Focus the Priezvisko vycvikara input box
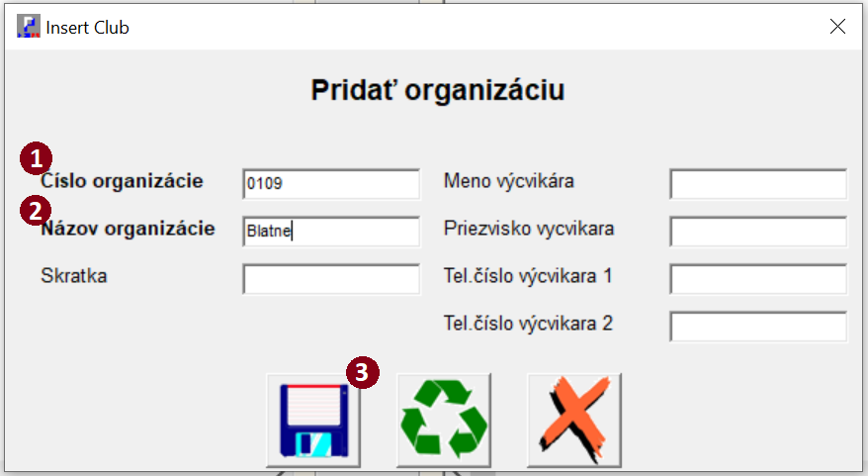Viewport: 868px width, 476px height. pyautogui.click(x=758, y=232)
